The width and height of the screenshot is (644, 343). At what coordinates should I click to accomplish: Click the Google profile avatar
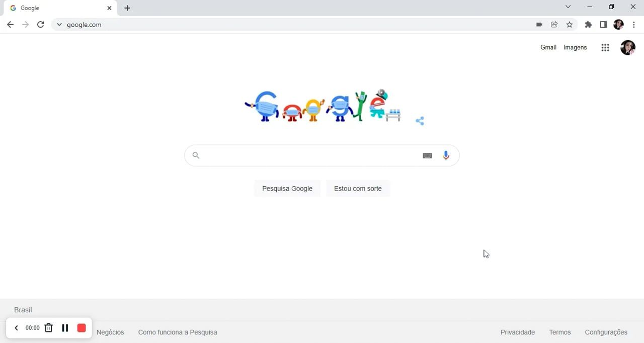[627, 47]
